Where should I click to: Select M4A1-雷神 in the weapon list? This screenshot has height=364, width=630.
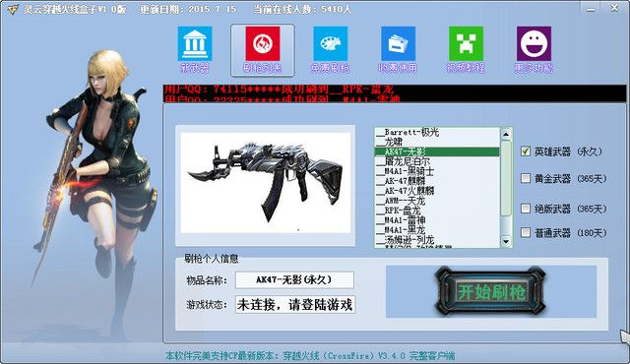tap(437, 220)
